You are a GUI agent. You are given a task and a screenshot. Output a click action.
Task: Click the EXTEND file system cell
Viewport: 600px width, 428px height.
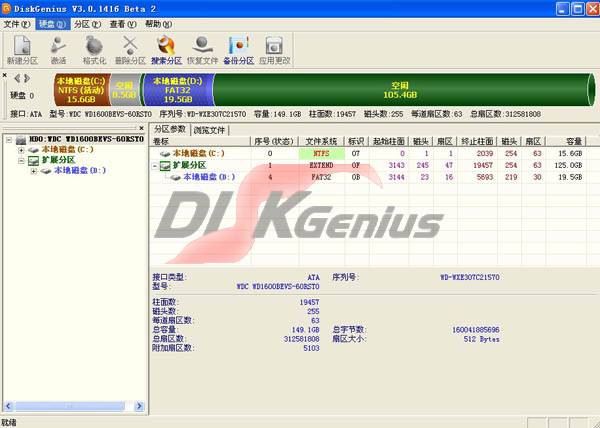321,165
